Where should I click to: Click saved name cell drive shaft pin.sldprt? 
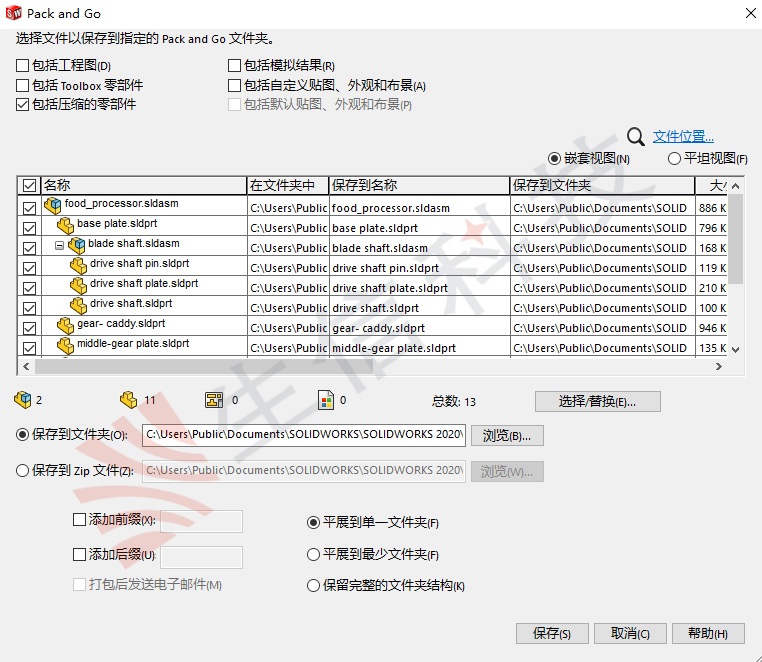click(419, 268)
